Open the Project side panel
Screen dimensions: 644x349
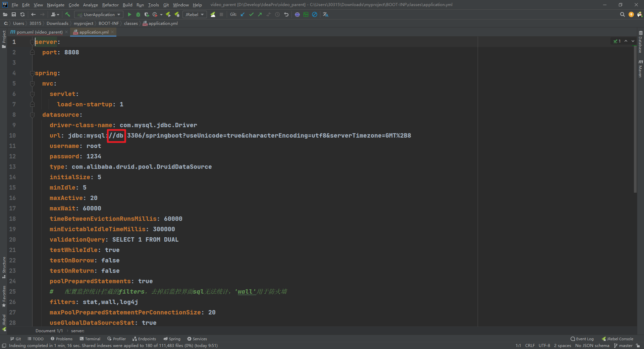click(4, 39)
